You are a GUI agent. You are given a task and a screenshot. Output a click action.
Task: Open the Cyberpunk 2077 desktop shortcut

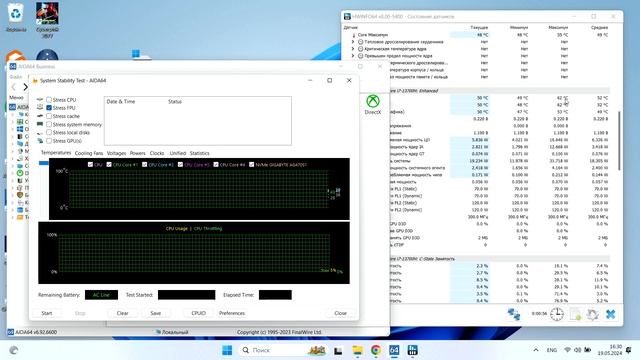47,20
